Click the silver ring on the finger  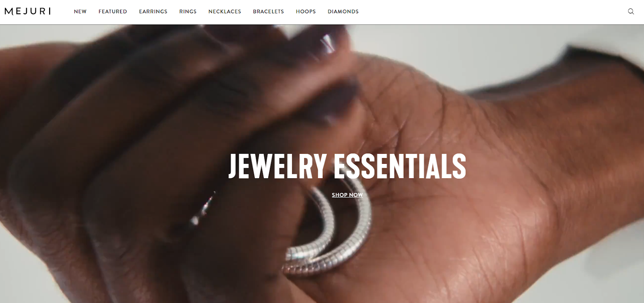(203, 208)
